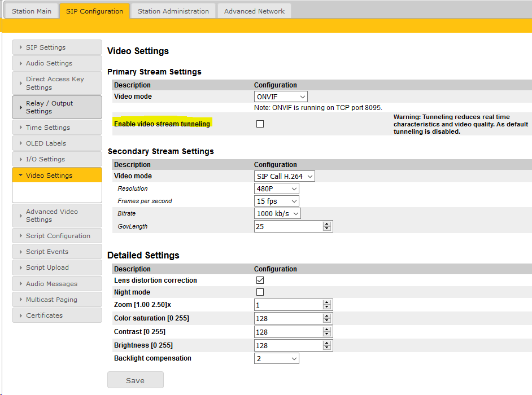The height and width of the screenshot is (395, 532).
Task: Expand Relay / Output Settings section
Action: pos(56,107)
